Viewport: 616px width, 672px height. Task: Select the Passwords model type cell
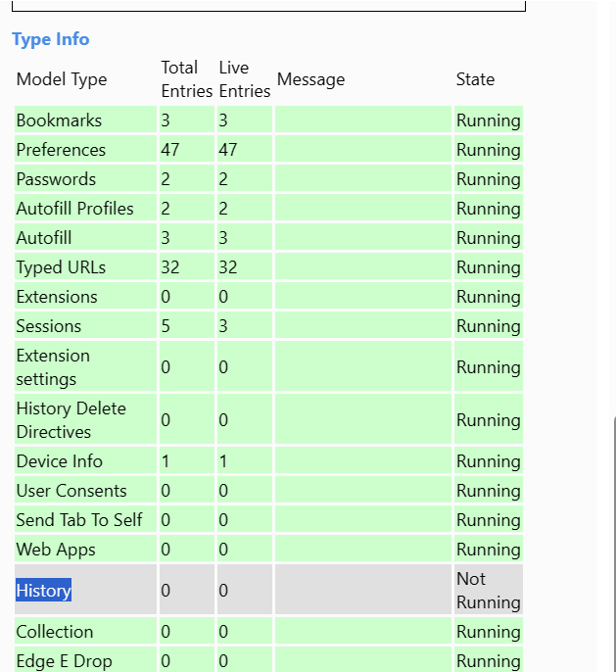[x=56, y=179]
